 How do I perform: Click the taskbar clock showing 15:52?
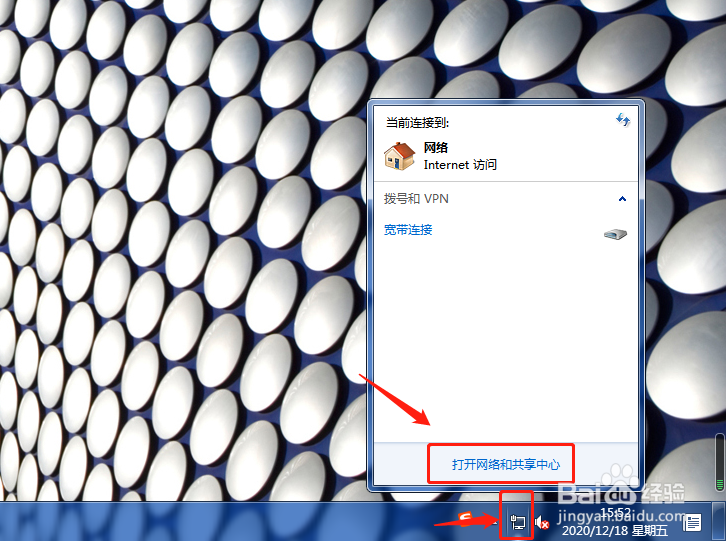[615, 512]
